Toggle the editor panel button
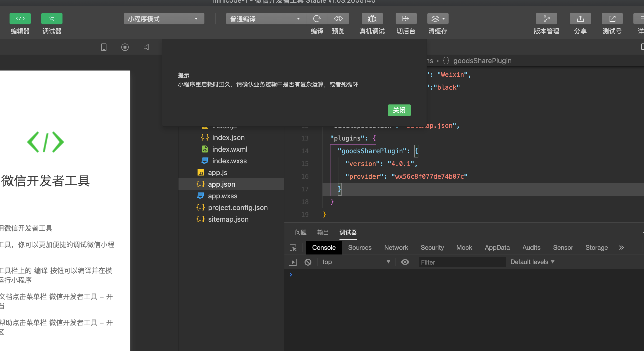This screenshot has width=644, height=351. (20, 19)
